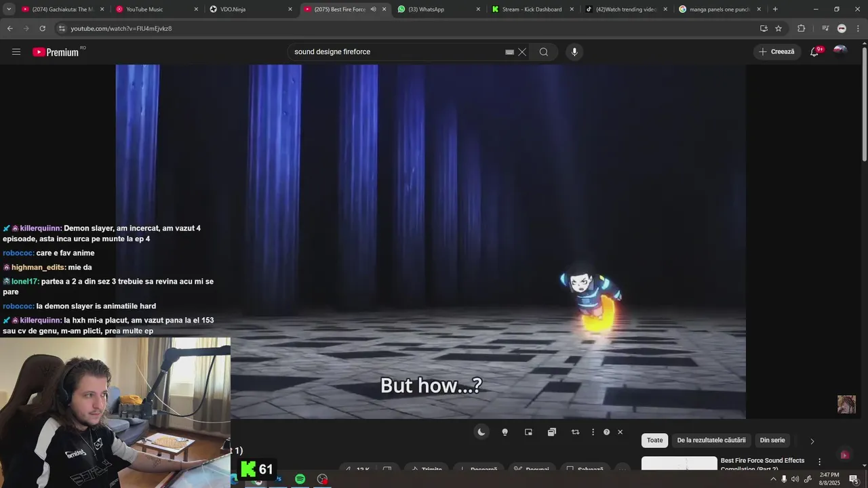This screenshot has width=868, height=488.
Task: Click the lightbulb icon under the player
Action: [x=505, y=432]
